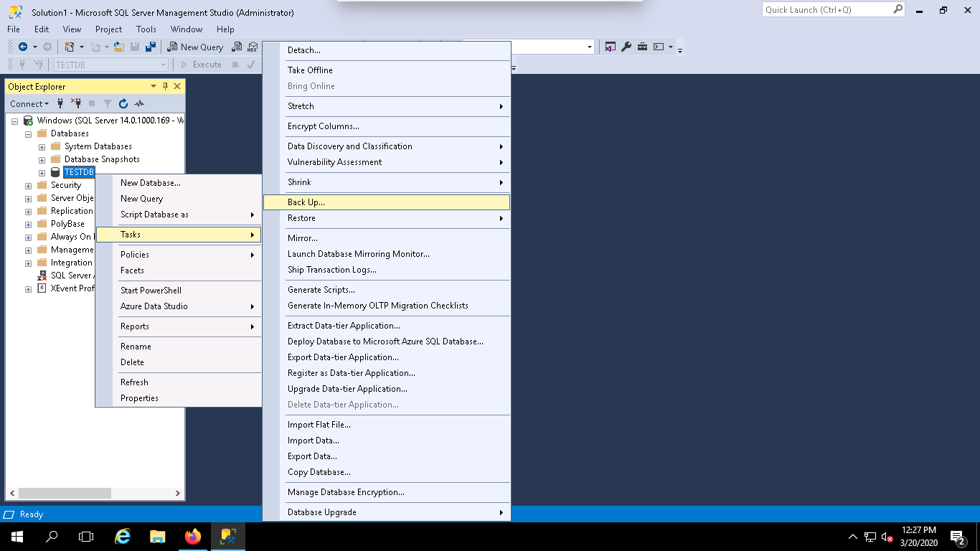Open the Restore submenu
The width and height of the screenshot is (980, 551).
click(387, 218)
